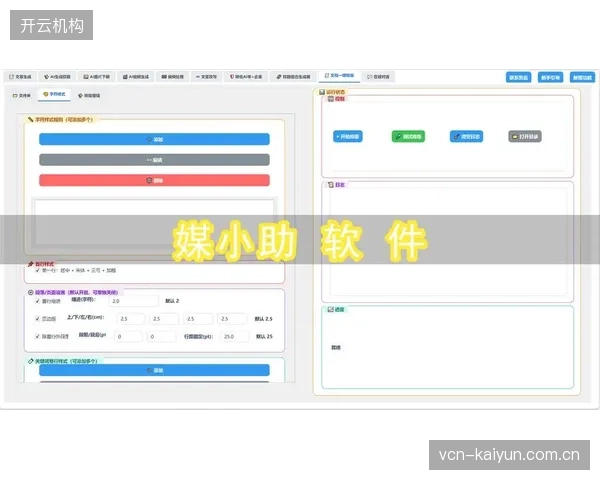Open the 视频处理 tab
This screenshot has width=600, height=480.
[172, 77]
